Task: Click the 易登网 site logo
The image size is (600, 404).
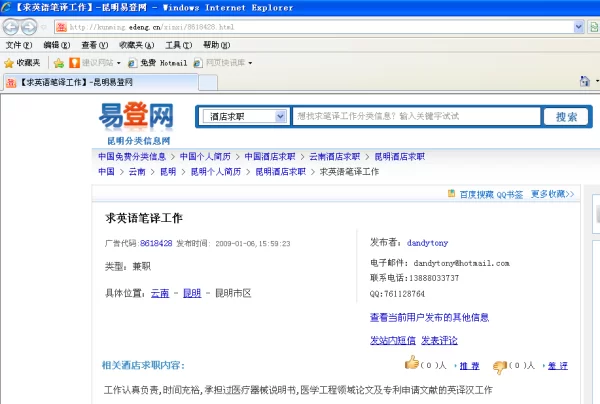Action: click(136, 118)
